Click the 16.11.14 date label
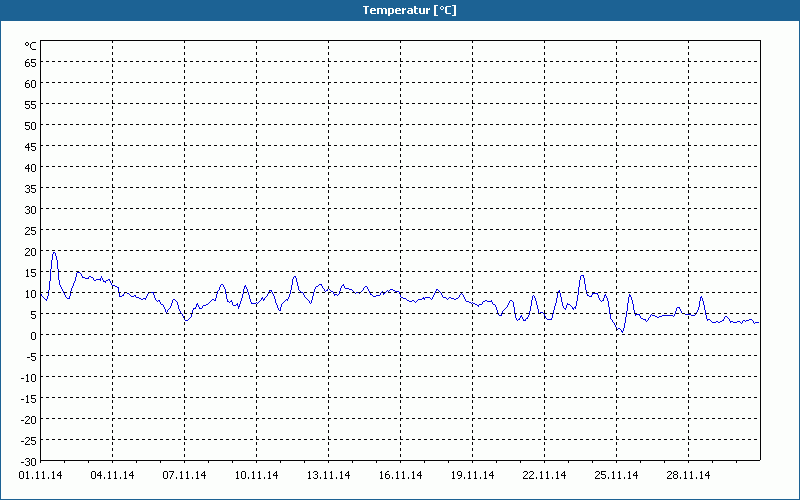Screen dimensions: 800x500 tap(401, 475)
